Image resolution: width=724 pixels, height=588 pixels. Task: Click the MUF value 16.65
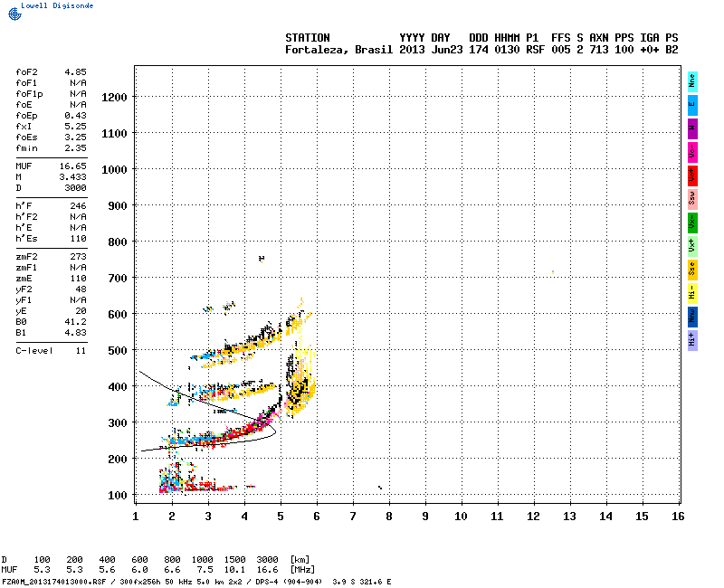[73, 166]
